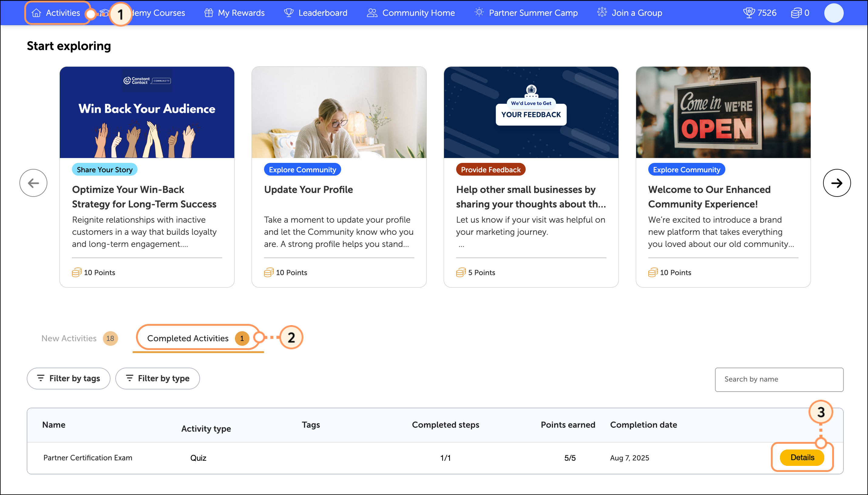
Task: Click the Name column header
Action: click(54, 425)
